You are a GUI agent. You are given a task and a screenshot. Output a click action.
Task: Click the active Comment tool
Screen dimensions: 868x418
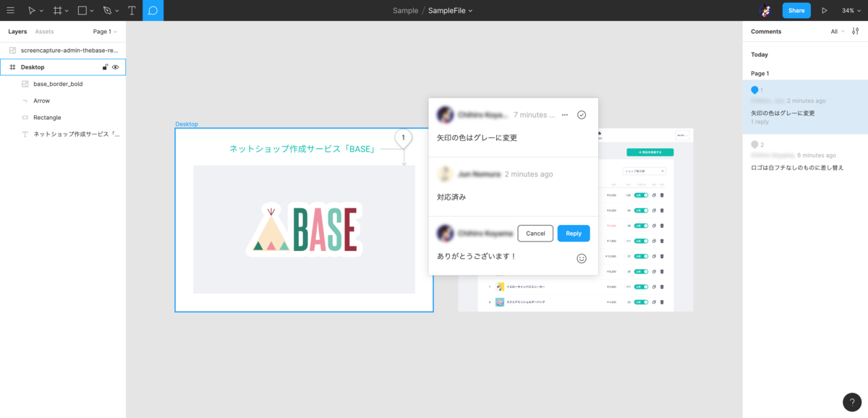pos(153,10)
